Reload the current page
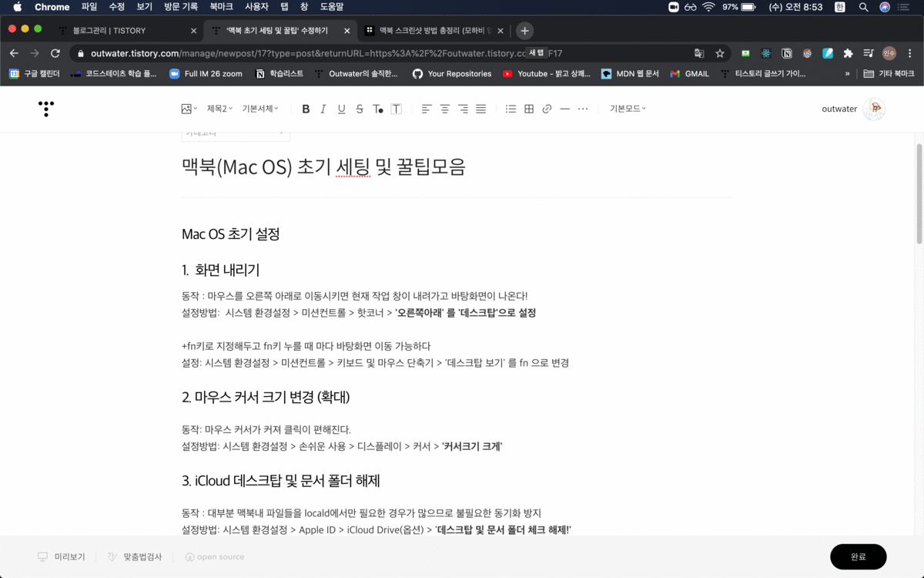The image size is (924, 578). point(55,53)
